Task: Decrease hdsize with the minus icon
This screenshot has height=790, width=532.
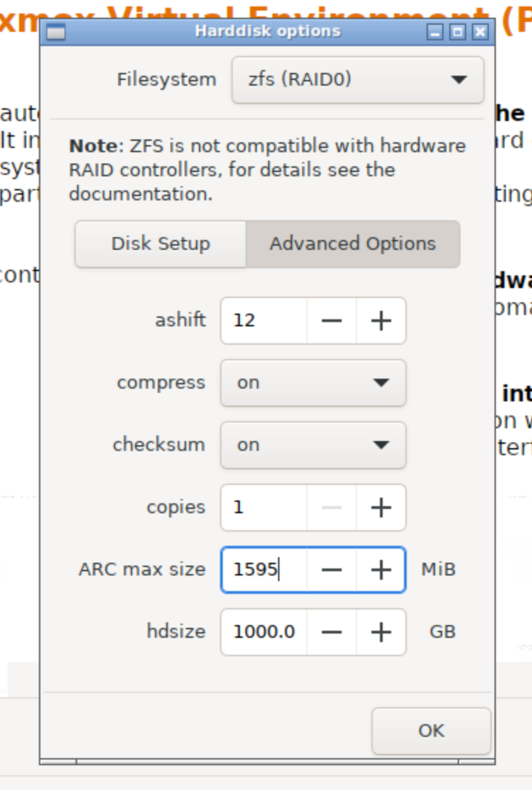Action: click(332, 632)
